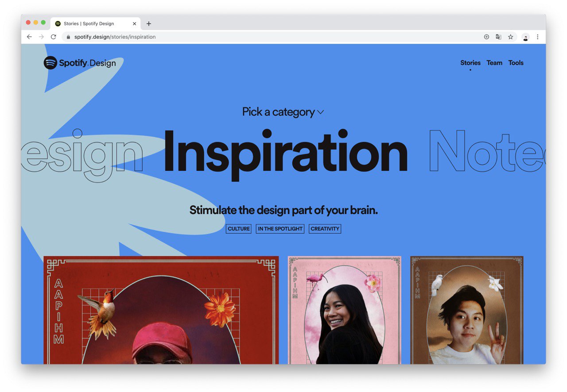Open the Stories nav item

pos(470,63)
